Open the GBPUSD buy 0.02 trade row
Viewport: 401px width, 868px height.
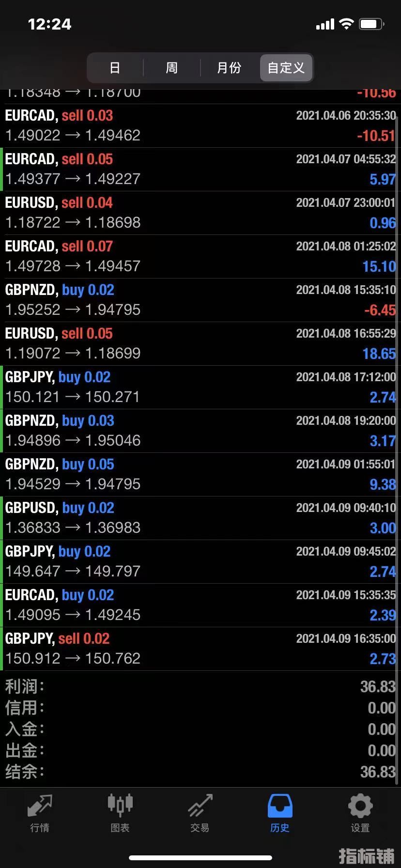pyautogui.click(x=200, y=518)
